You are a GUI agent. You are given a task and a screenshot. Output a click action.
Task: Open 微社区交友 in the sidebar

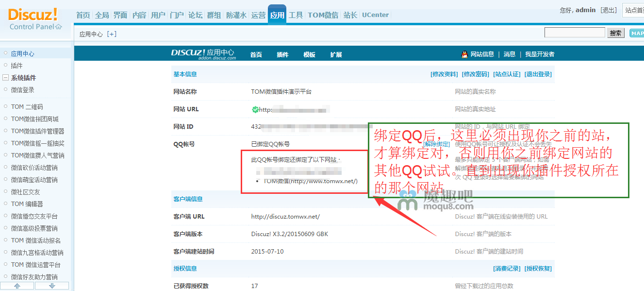coord(25,192)
